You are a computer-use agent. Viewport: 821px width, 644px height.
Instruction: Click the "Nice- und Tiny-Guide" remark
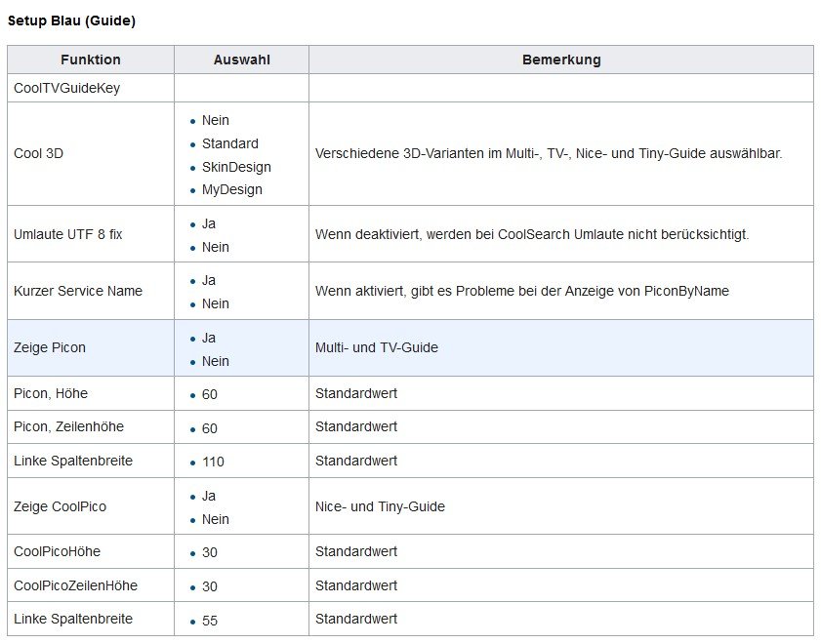click(x=380, y=506)
